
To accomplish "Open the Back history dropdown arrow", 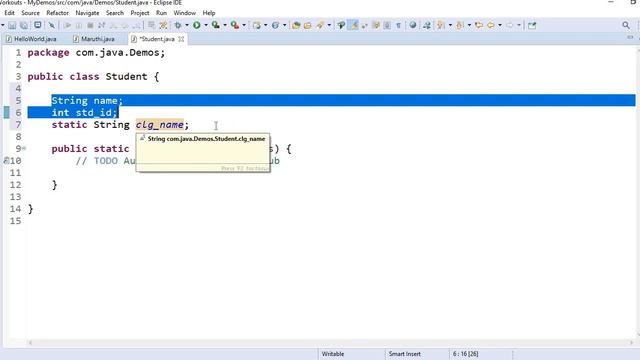I will coord(500,25).
